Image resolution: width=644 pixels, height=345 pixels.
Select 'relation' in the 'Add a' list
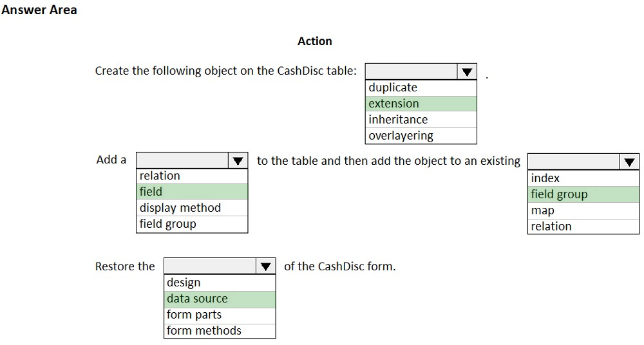[x=192, y=176]
